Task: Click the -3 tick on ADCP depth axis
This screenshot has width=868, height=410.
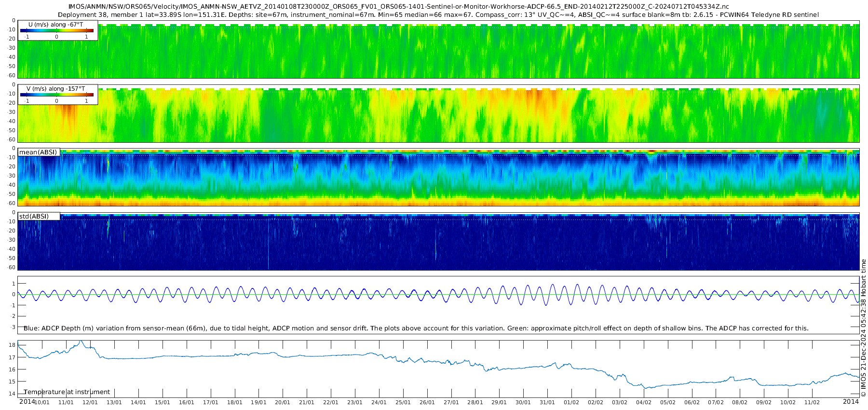Action: (12, 327)
